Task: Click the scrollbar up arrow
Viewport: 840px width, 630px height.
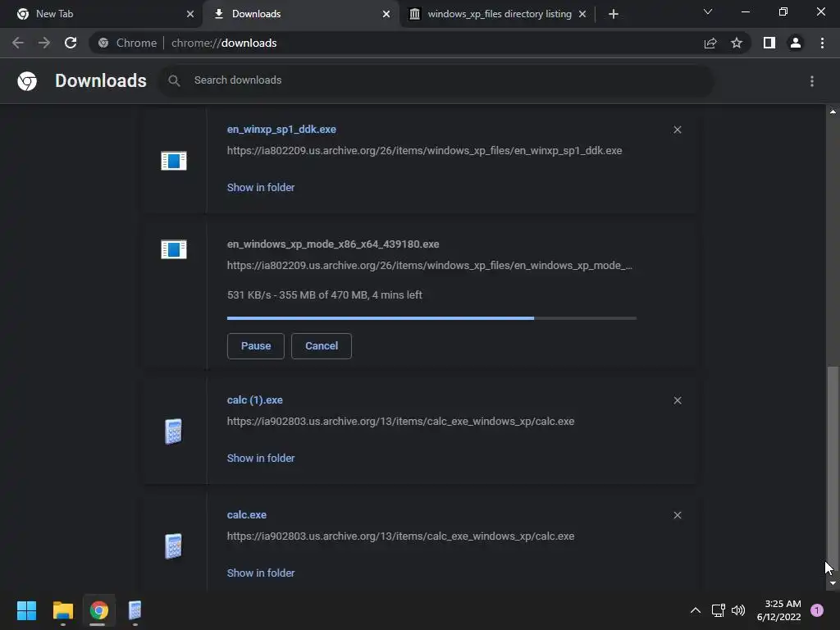Action: (833, 112)
